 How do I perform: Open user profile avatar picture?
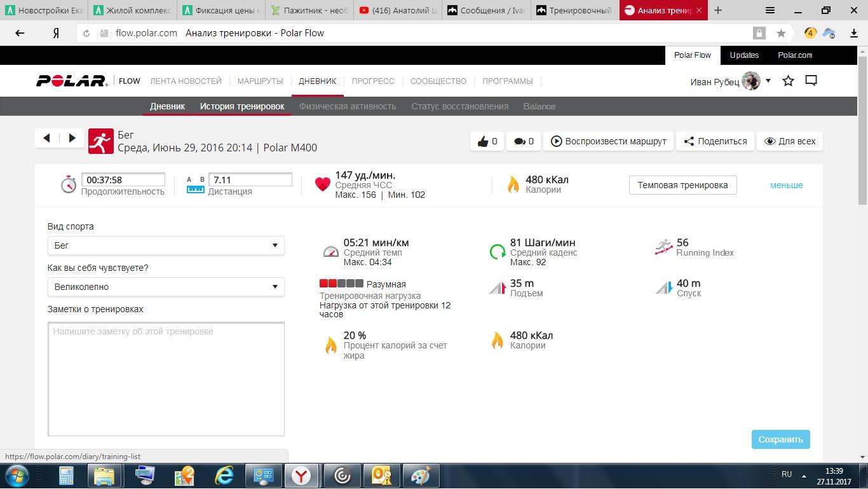[751, 81]
